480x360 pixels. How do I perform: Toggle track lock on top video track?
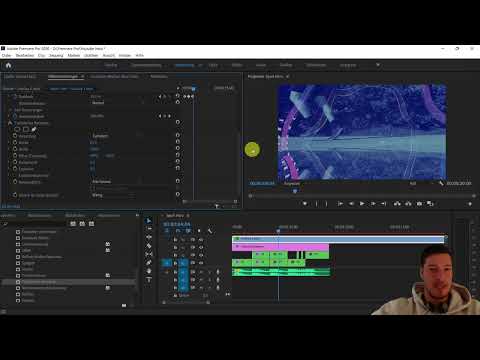(x=175, y=240)
